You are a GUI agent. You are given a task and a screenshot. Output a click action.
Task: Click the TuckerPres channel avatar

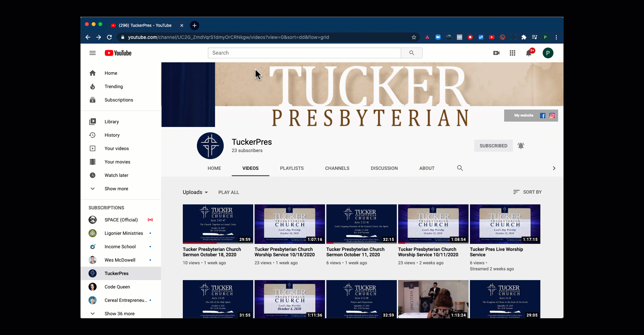point(210,146)
